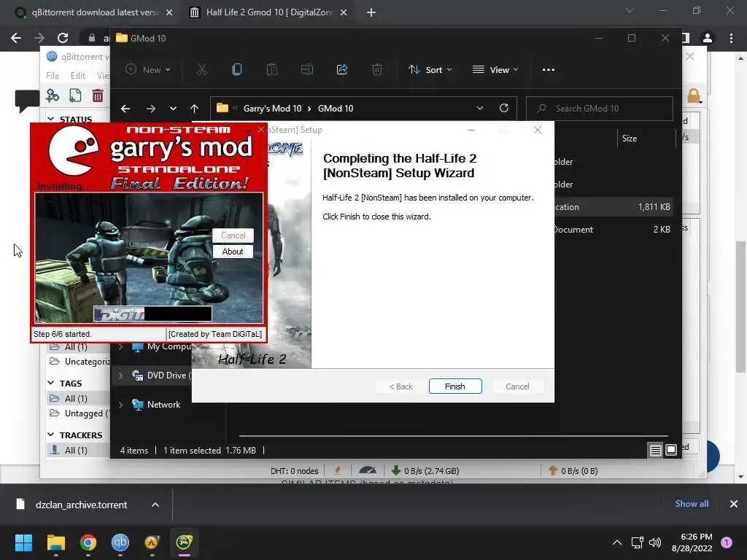Switch Explorer to large thumbnails view icon
Image resolution: width=747 pixels, height=560 pixels.
(x=671, y=450)
